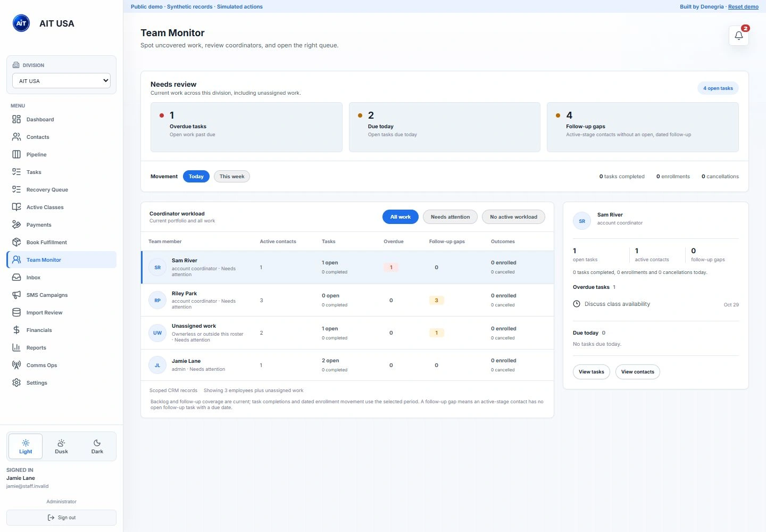Open the Follow-up gaps card

point(643,127)
